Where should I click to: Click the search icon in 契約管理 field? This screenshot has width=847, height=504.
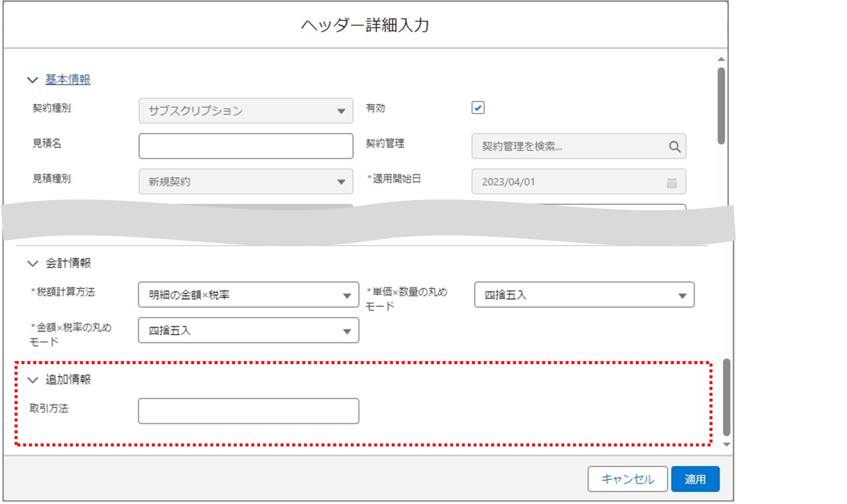tap(674, 147)
